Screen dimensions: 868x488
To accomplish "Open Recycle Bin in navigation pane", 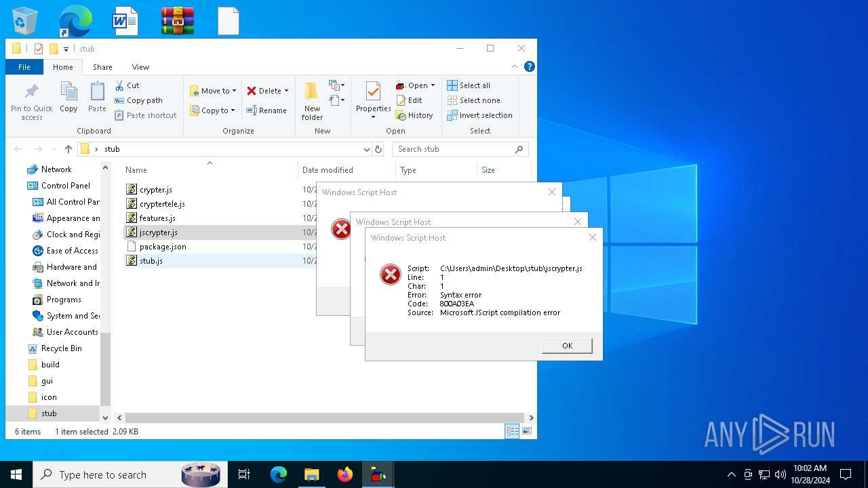I will coord(61,348).
